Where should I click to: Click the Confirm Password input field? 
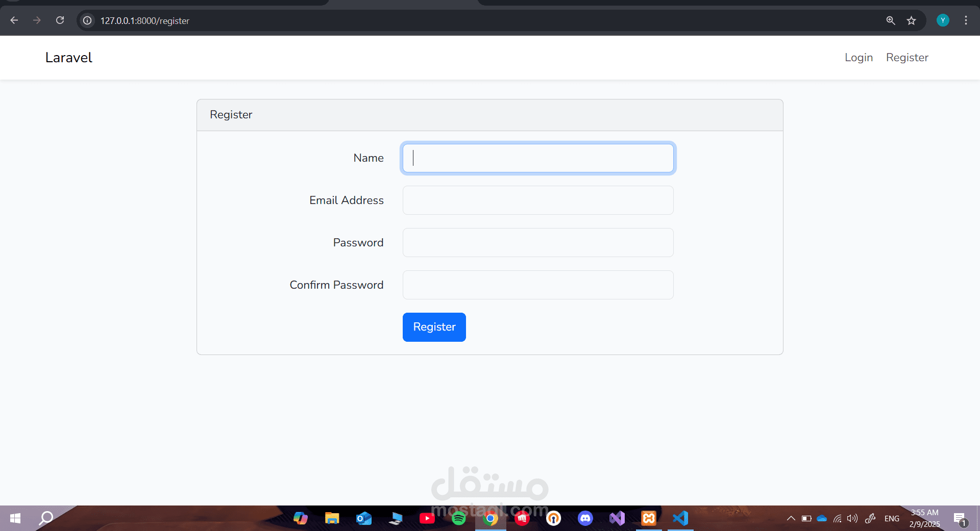(538, 285)
